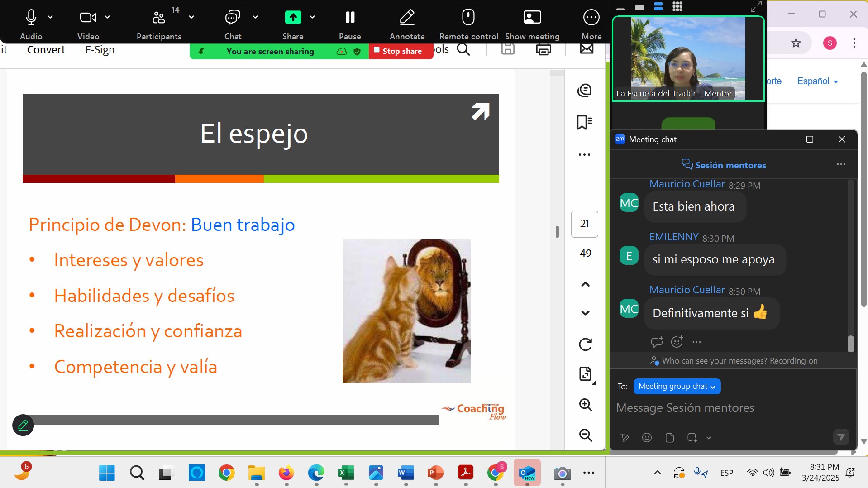Open the bookmarks panel icon
868x488 pixels.
pos(584,122)
